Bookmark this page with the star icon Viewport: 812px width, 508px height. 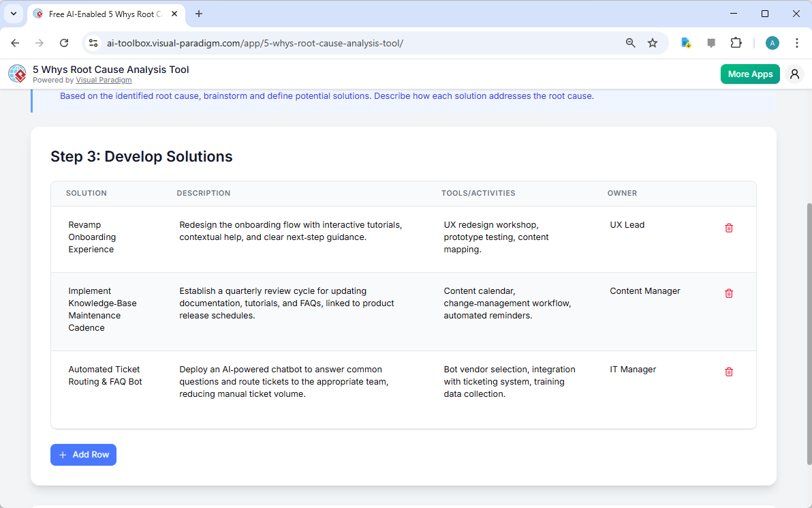click(x=653, y=42)
